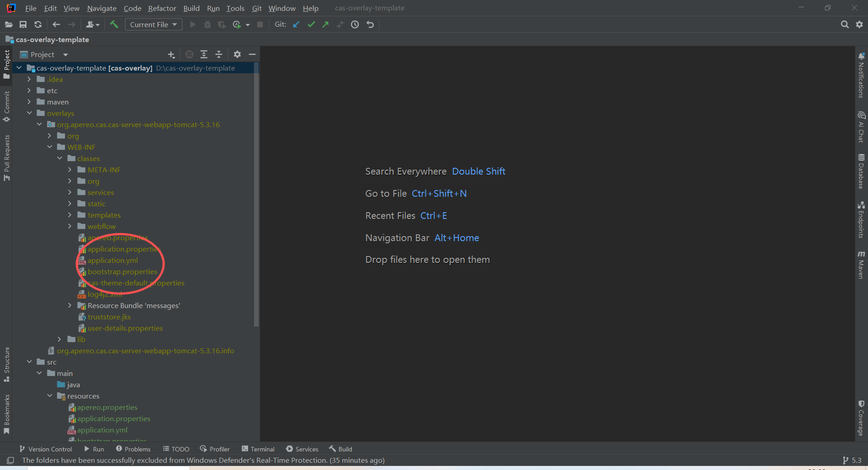Collapse the src folder
868x470 pixels.
pos(29,362)
